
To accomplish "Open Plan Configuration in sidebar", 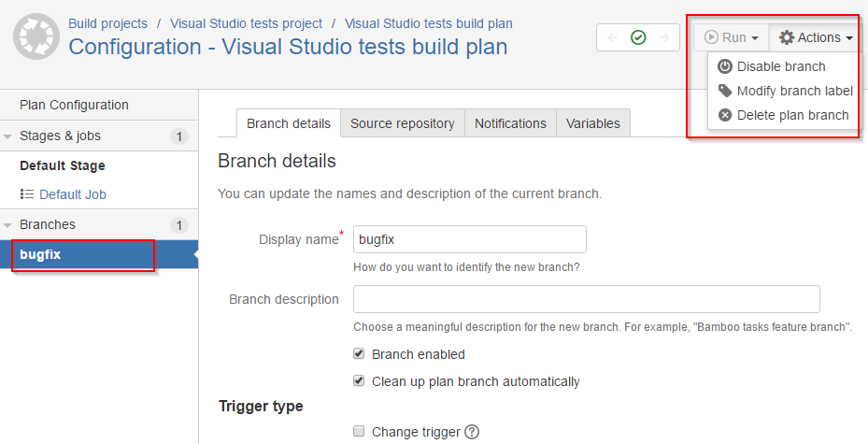I will [x=99, y=106].
